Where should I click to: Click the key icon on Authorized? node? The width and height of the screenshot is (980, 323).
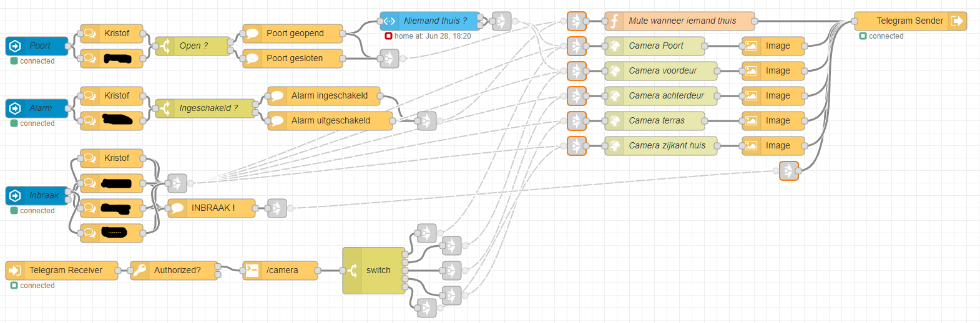click(x=140, y=270)
